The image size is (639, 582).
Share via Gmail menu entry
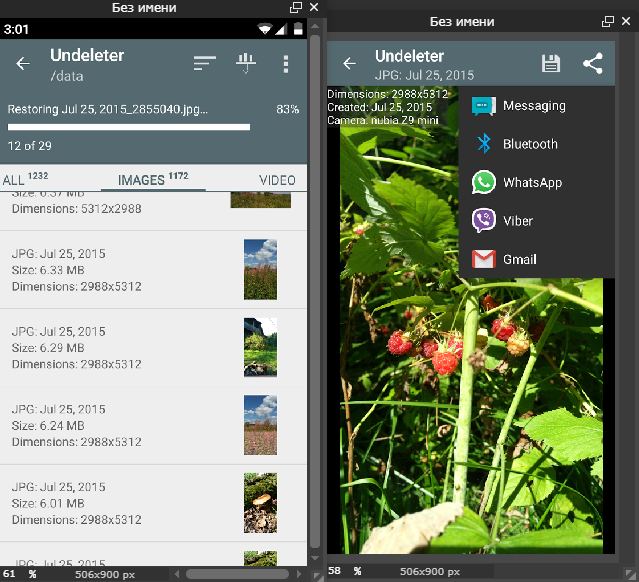pyautogui.click(x=537, y=259)
